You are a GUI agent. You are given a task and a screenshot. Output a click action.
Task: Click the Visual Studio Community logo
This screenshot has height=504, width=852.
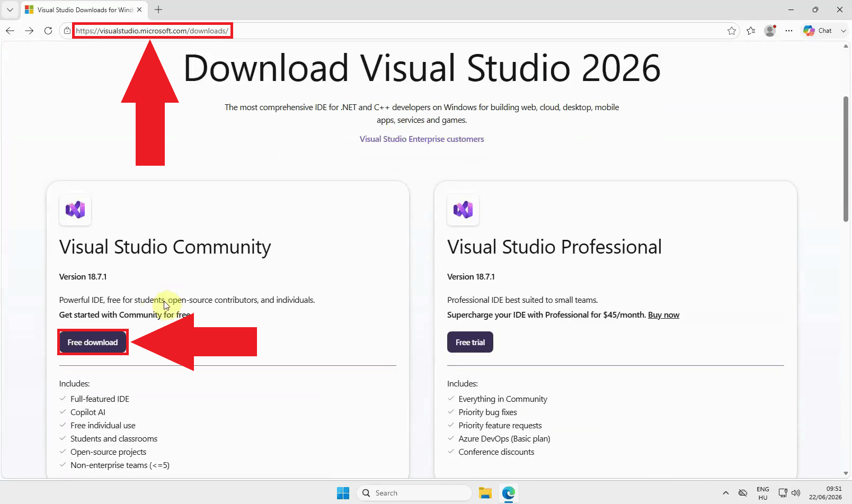(75, 210)
